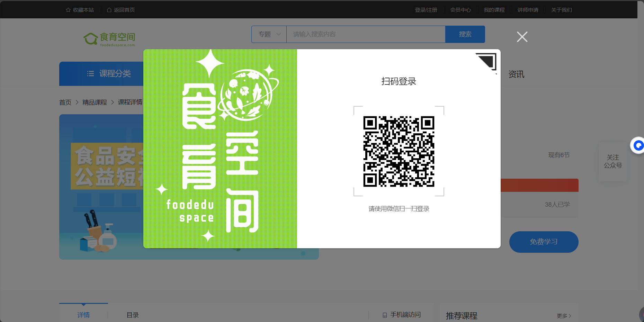Image resolution: width=644 pixels, height=322 pixels.
Task: Open 关于我们 link
Action: click(x=561, y=10)
